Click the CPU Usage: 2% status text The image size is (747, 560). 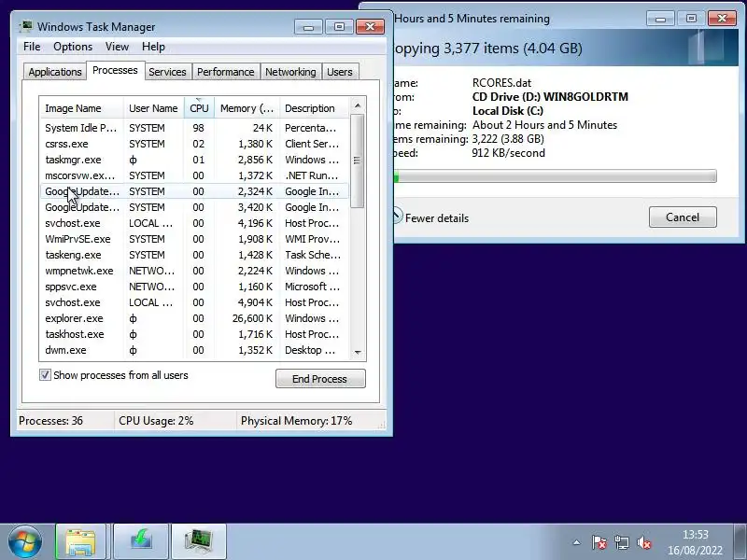click(x=156, y=421)
